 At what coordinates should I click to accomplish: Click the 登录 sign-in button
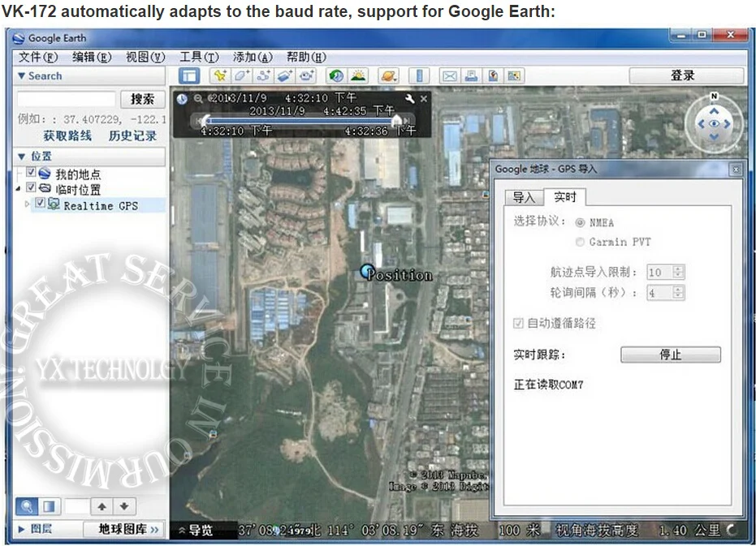pyautogui.click(x=686, y=75)
